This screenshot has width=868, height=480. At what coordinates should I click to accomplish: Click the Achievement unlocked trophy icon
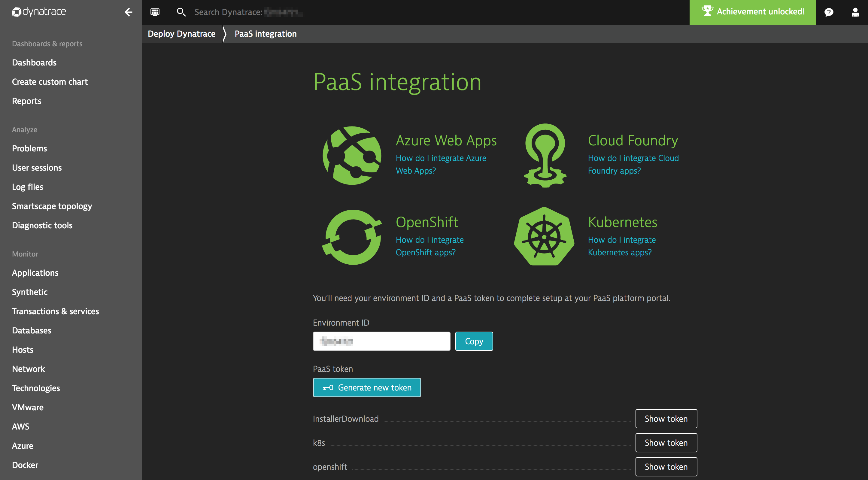point(707,11)
